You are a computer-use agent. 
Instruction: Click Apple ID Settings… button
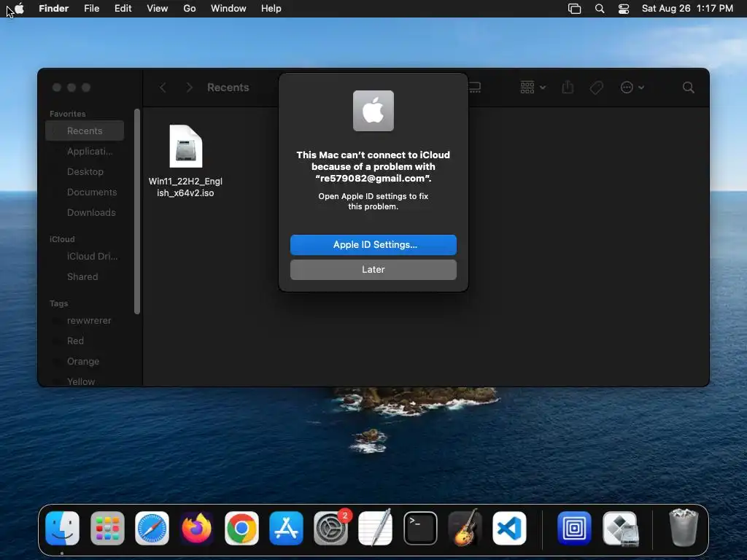pos(373,245)
